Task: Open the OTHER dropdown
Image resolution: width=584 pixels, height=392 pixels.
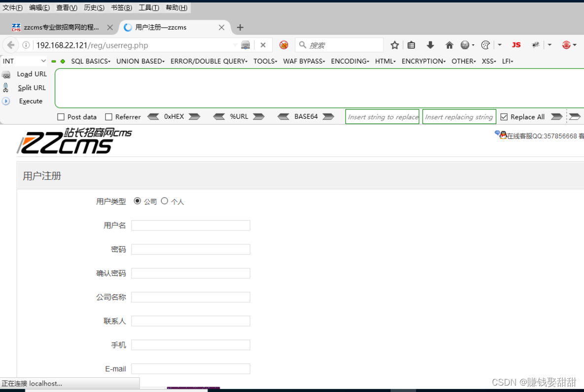Action: [x=464, y=61]
